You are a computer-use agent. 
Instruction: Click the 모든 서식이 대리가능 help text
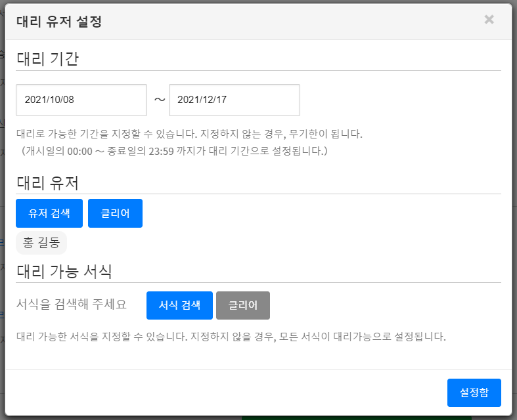[x=231, y=337]
